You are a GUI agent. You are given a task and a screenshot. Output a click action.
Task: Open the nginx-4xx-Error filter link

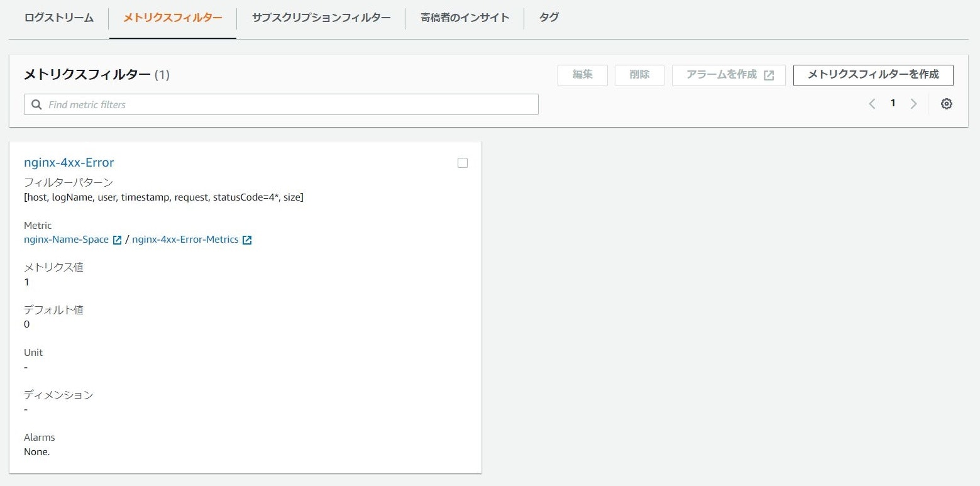point(69,162)
